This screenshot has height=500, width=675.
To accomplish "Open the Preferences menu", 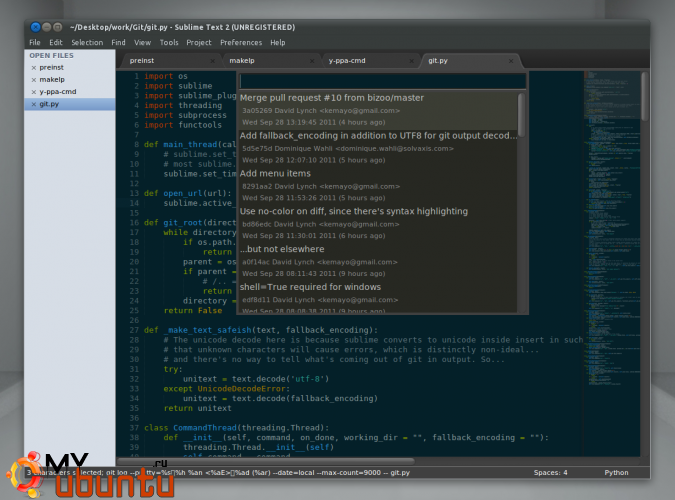I will coord(241,43).
